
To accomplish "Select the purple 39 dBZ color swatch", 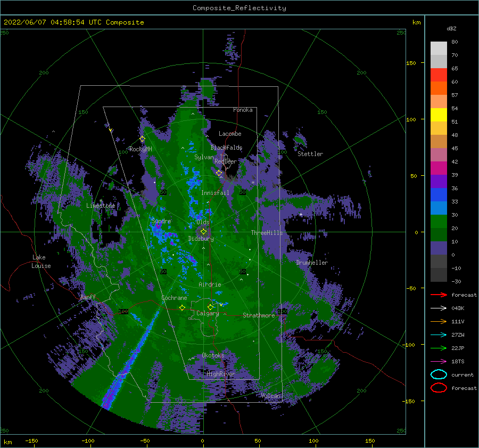I will pyautogui.click(x=439, y=182).
